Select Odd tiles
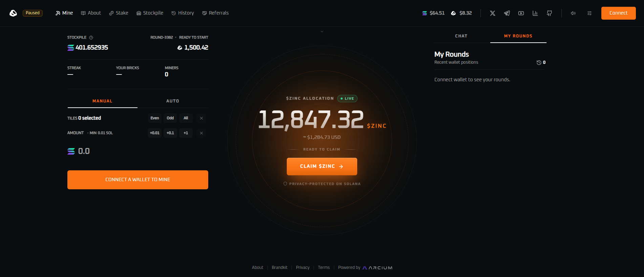This screenshot has width=644, height=277. tap(170, 118)
